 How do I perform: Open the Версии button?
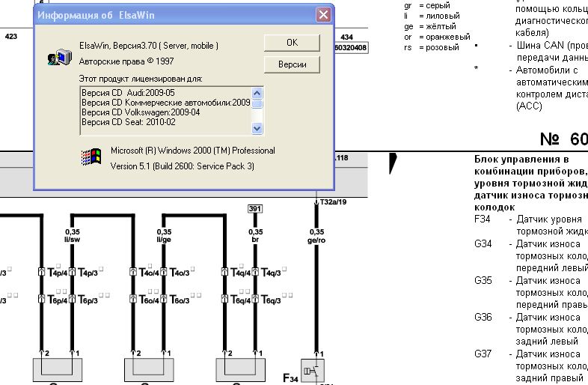point(292,64)
